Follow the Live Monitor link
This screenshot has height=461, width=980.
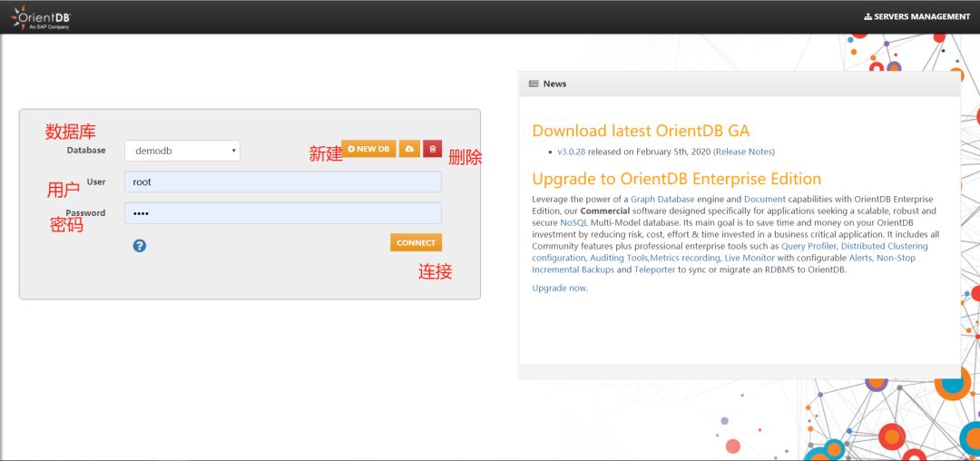(x=750, y=258)
